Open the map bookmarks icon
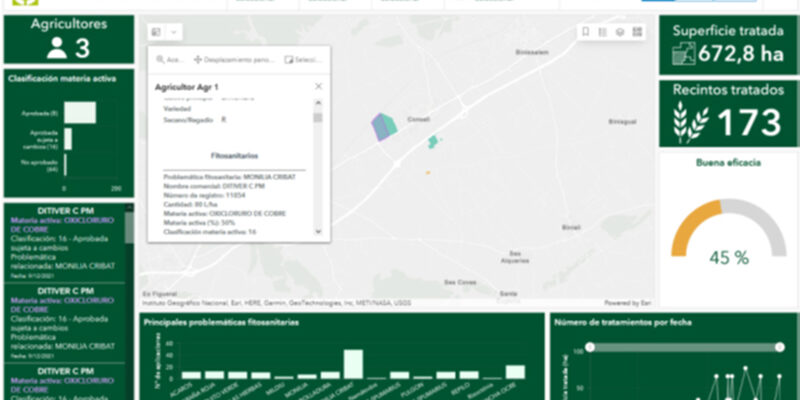Viewport: 800px width, 400px height. tap(585, 32)
